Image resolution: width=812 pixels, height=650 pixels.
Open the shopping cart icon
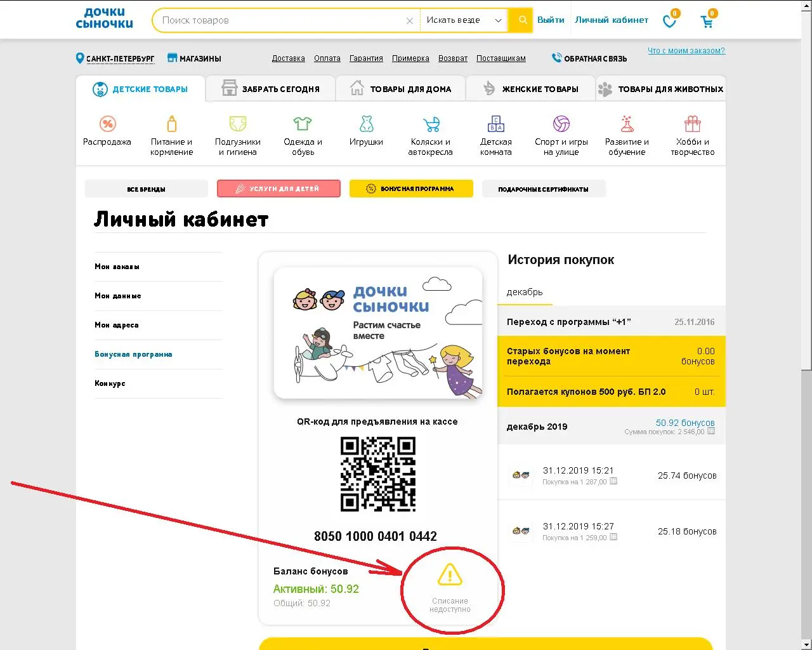[707, 21]
